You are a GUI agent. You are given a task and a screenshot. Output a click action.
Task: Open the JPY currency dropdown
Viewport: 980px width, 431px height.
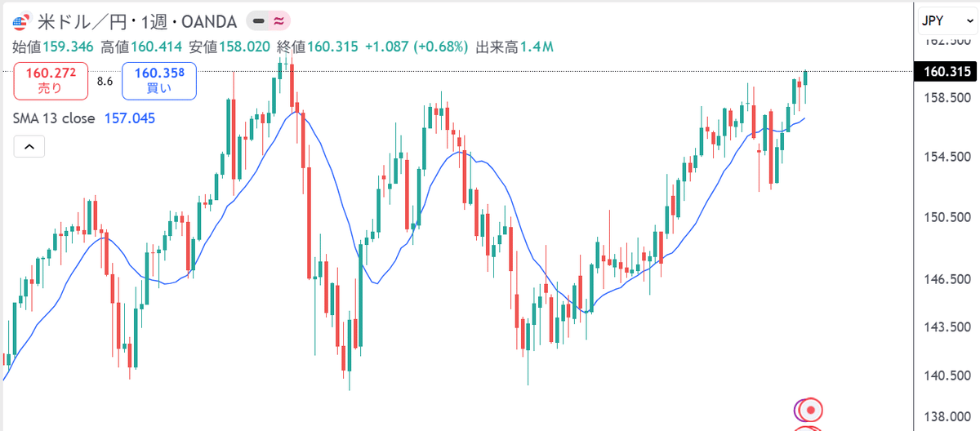[945, 20]
